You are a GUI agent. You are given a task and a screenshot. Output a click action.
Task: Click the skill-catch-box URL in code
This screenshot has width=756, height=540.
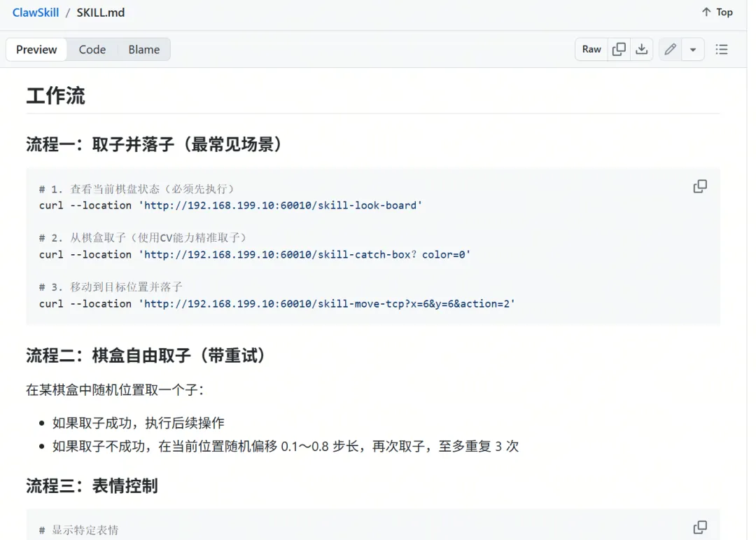304,255
